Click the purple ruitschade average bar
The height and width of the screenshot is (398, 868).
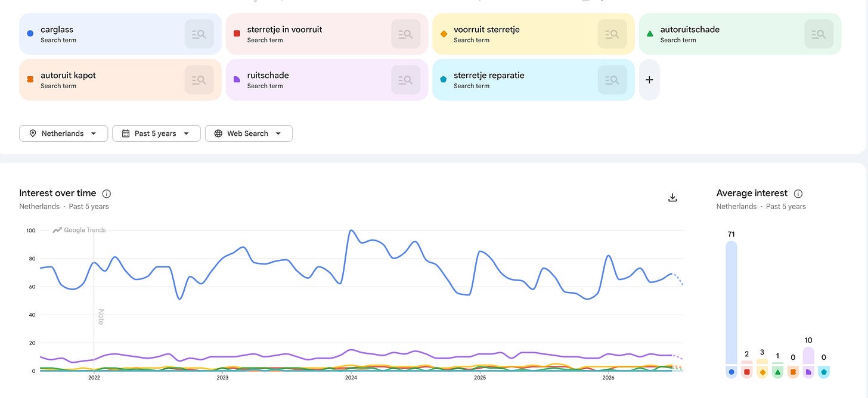pos(808,356)
